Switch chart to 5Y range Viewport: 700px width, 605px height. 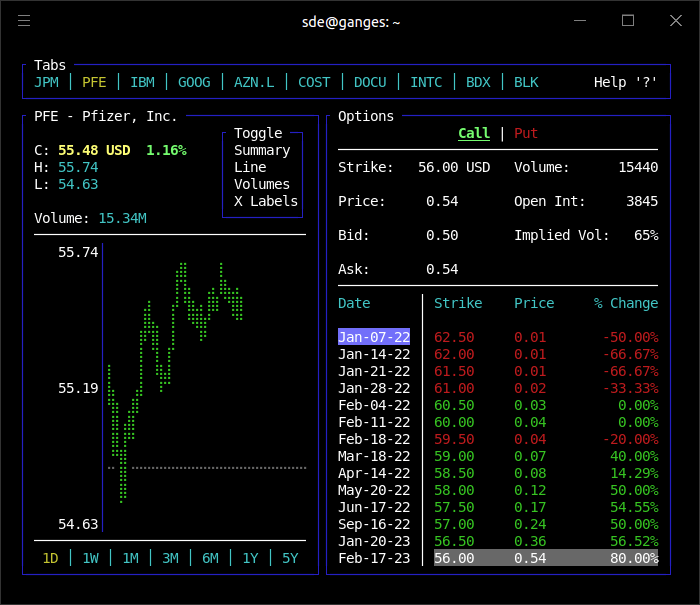tap(290, 559)
